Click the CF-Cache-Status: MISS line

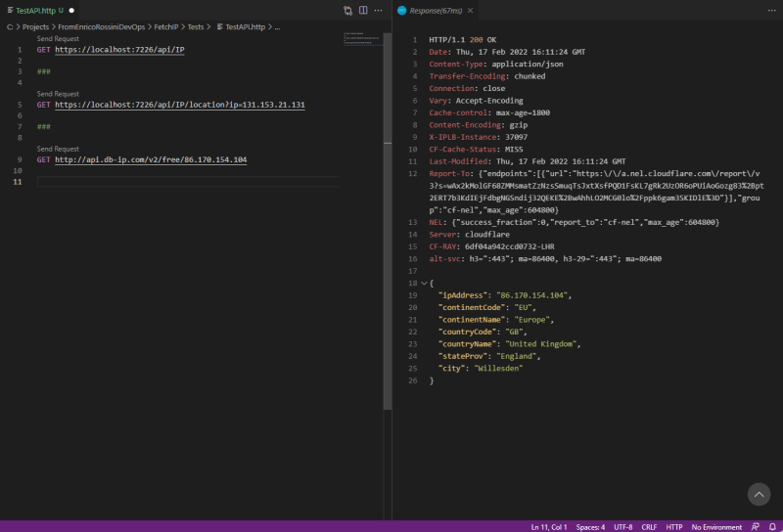(x=476, y=150)
